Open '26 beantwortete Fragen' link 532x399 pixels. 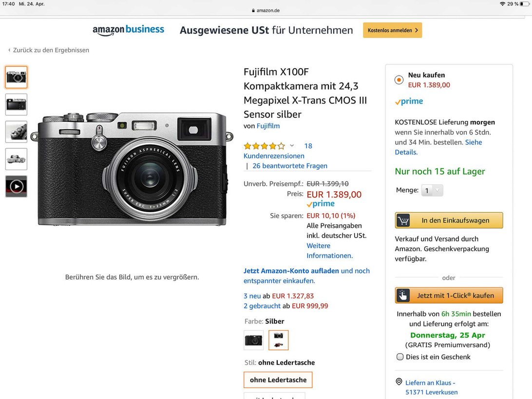click(x=290, y=166)
